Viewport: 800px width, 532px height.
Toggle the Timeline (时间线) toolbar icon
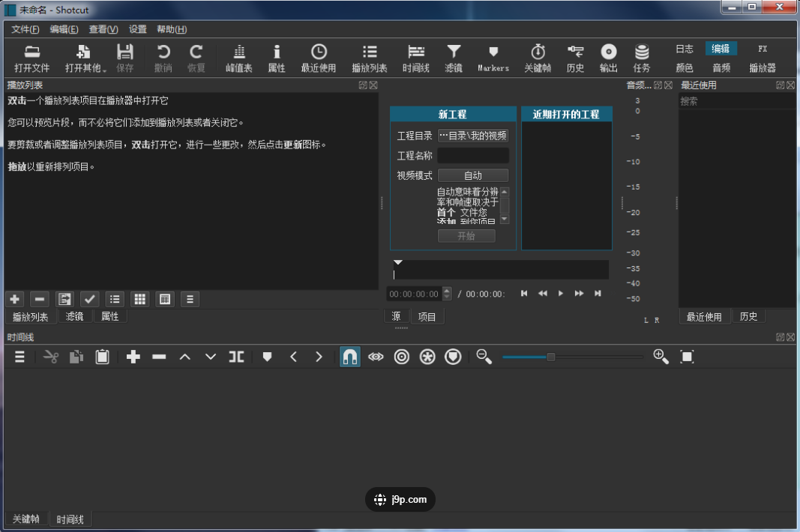416,58
